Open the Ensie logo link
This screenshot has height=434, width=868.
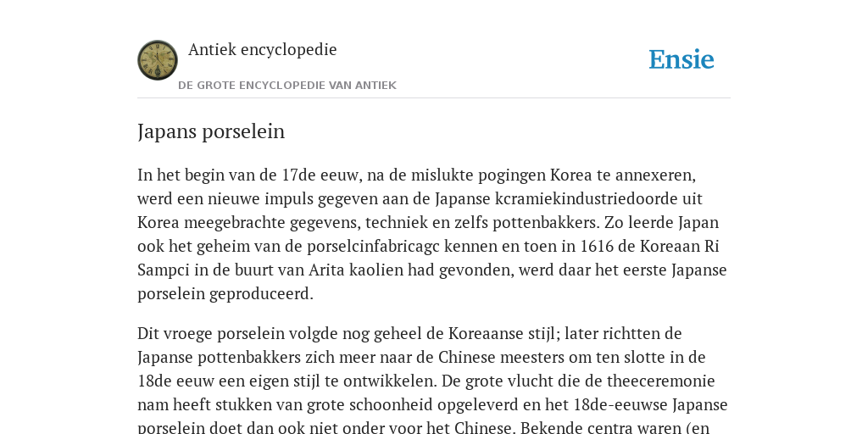point(682,59)
